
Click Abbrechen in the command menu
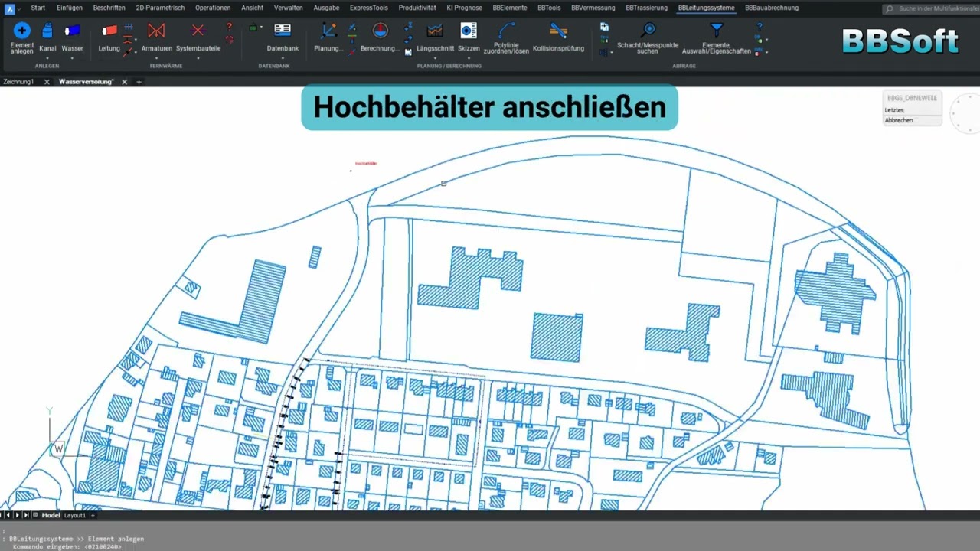click(x=912, y=120)
